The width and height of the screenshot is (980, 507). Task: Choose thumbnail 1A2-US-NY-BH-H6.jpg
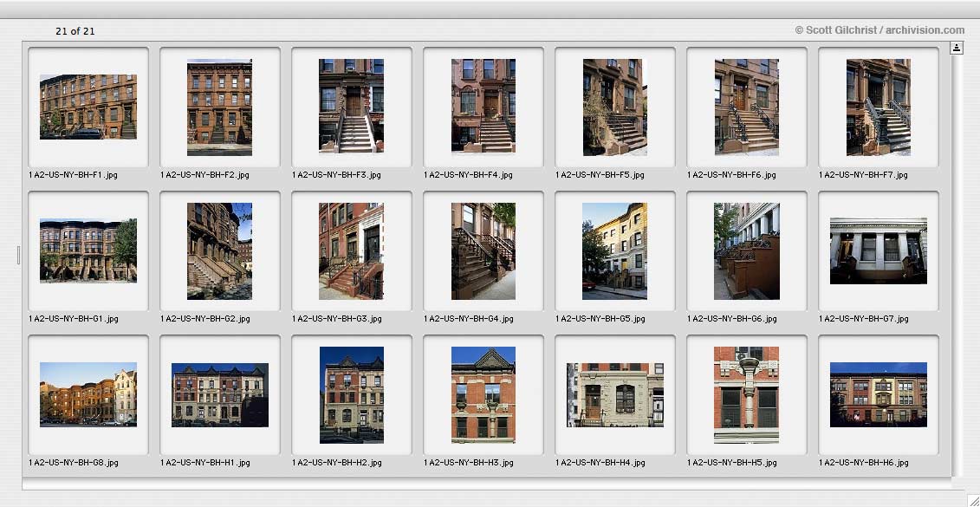(879, 394)
